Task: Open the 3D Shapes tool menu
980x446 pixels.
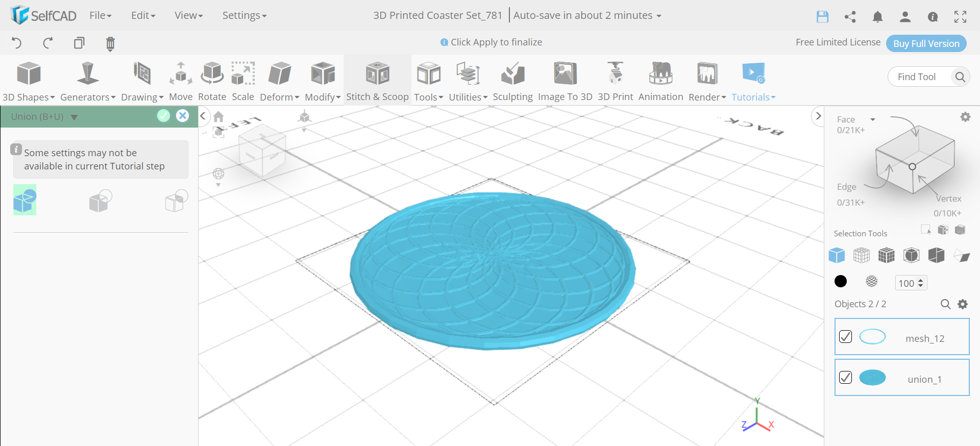Action: click(x=29, y=81)
